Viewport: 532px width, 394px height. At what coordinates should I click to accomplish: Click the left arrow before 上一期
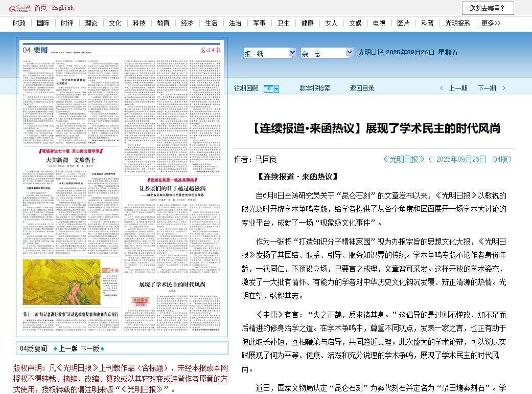pyautogui.click(x=442, y=89)
